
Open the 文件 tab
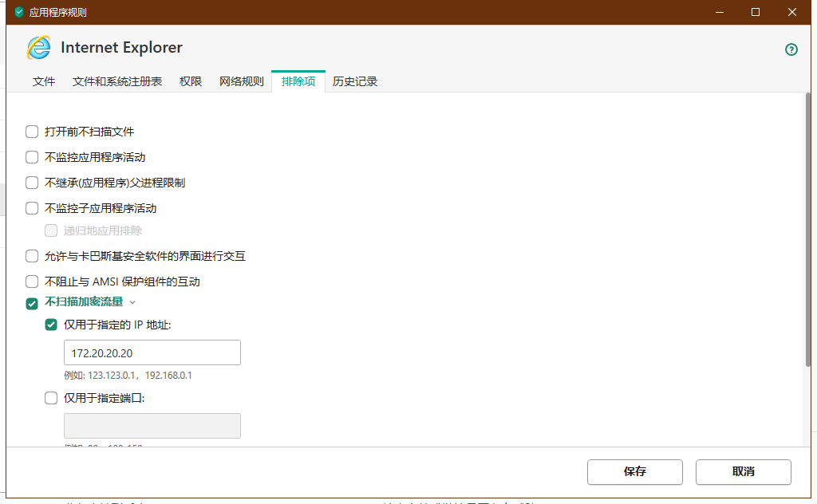[x=44, y=81]
